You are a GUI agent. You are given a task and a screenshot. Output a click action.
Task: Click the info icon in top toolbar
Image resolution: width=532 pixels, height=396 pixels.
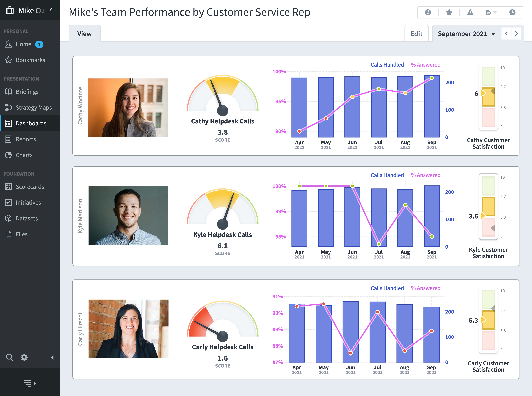428,12
